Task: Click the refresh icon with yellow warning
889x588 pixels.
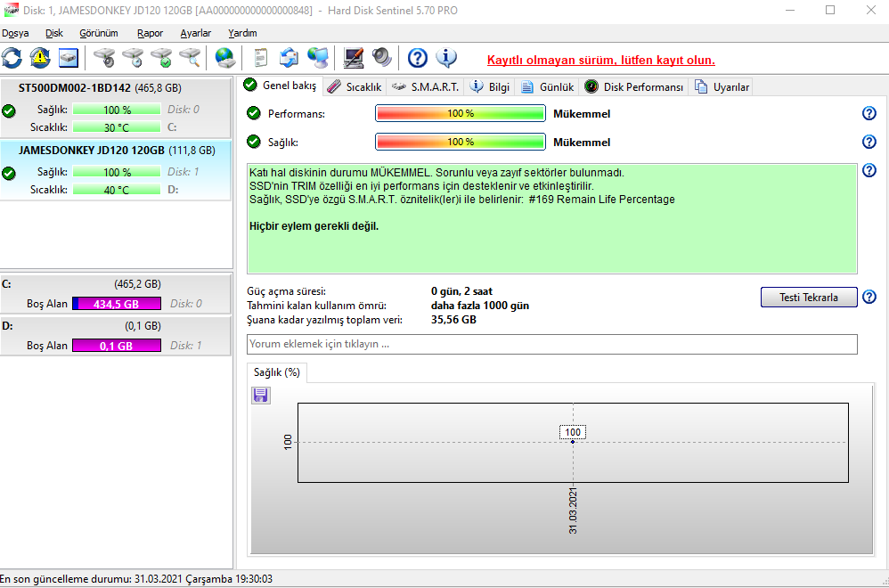Action: [x=40, y=58]
